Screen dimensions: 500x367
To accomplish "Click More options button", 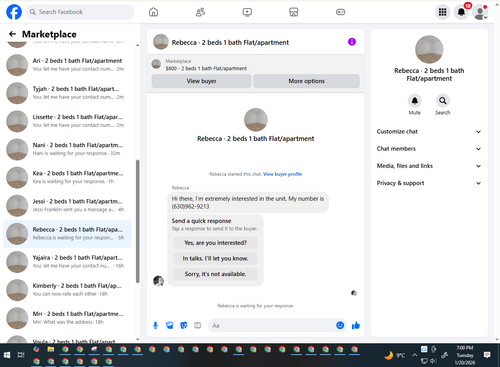I will [306, 81].
